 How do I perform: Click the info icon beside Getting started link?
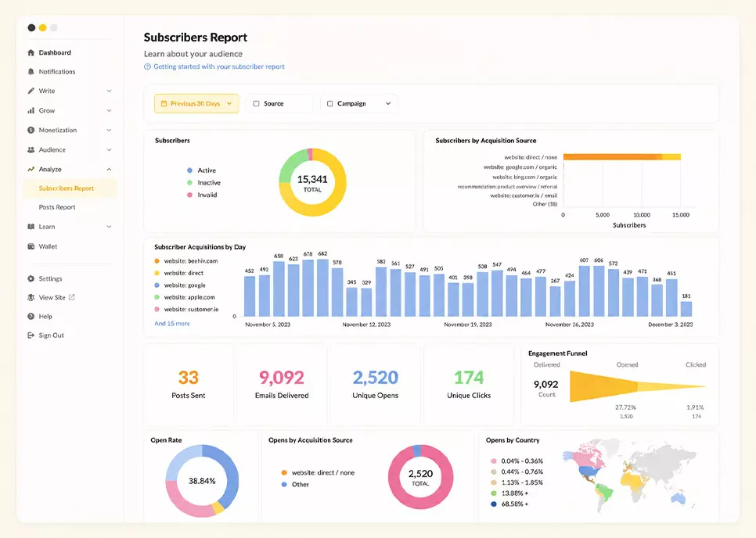148,66
